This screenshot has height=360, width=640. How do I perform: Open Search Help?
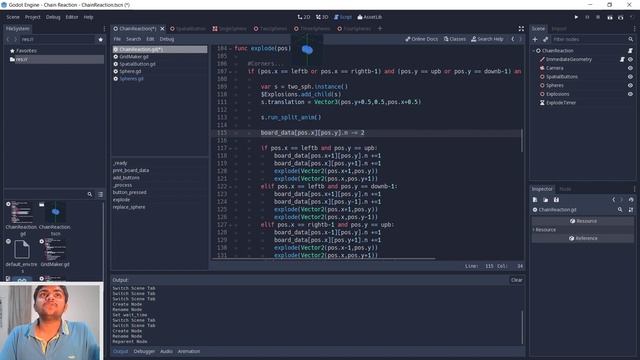click(x=487, y=39)
